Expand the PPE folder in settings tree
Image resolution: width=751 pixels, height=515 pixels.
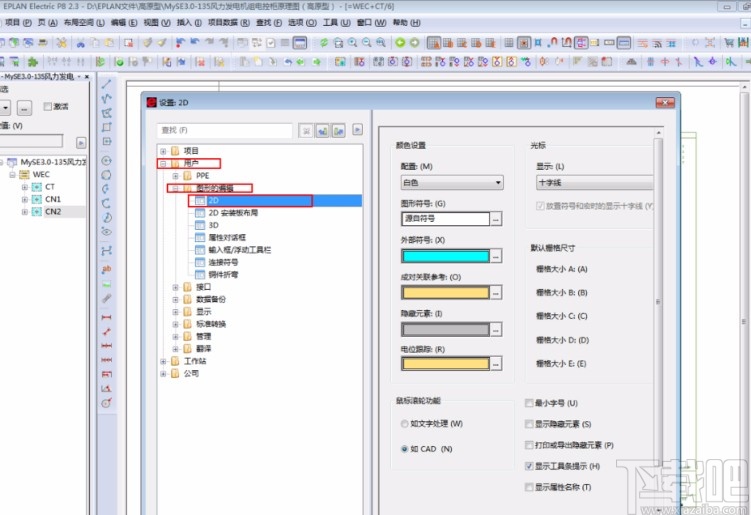coord(176,176)
